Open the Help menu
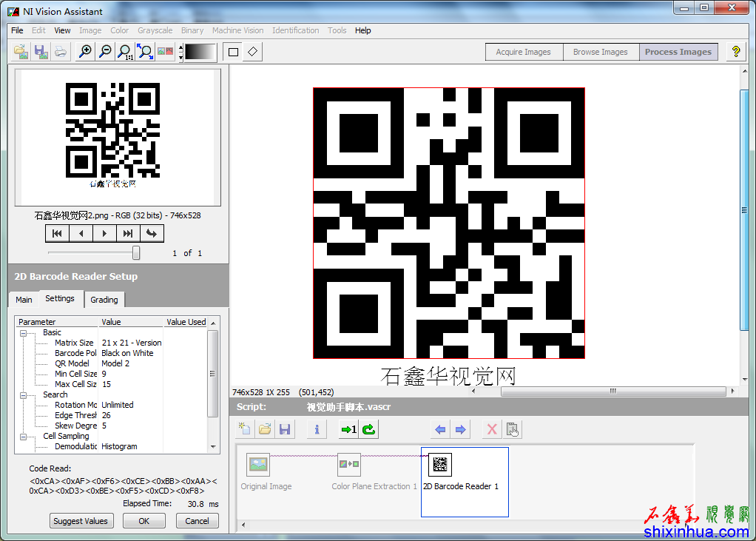This screenshot has width=756, height=541. tap(363, 30)
